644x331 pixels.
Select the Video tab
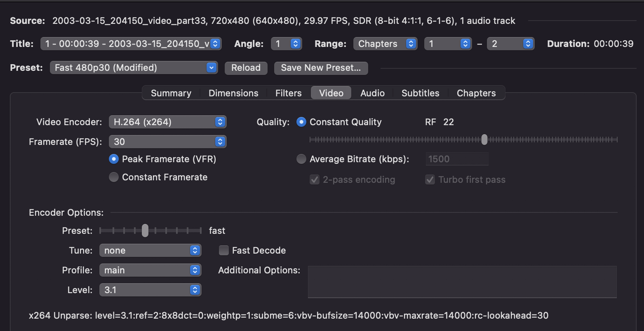(x=331, y=93)
